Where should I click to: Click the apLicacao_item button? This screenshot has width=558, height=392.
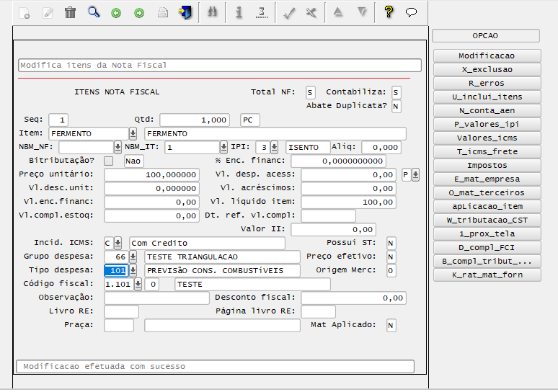[x=487, y=206]
